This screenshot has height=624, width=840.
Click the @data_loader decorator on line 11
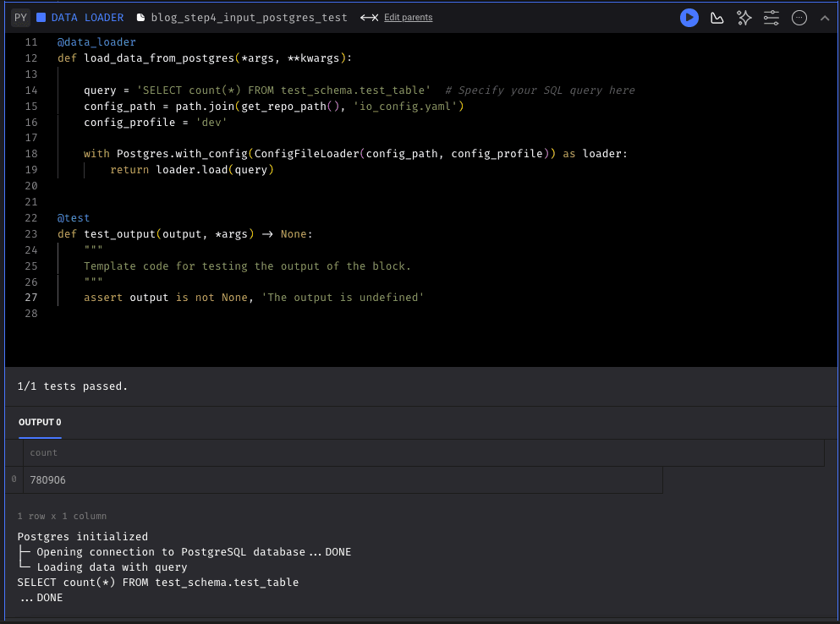[x=96, y=41]
